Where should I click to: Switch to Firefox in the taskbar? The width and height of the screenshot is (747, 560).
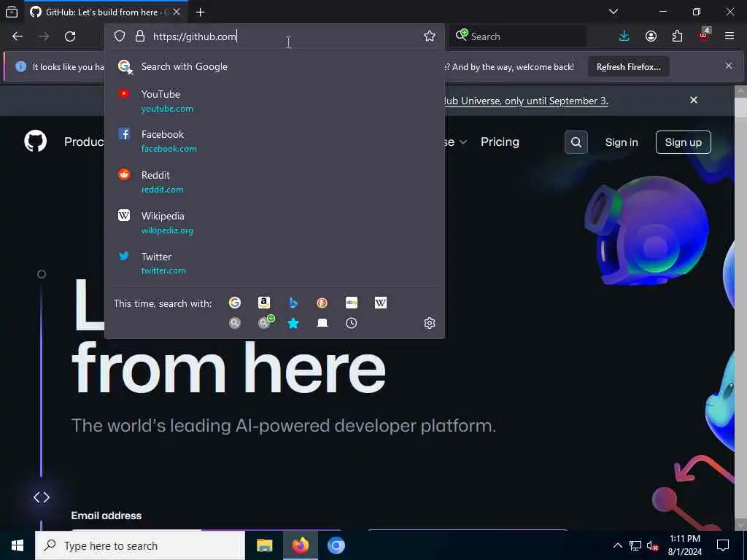click(x=300, y=545)
